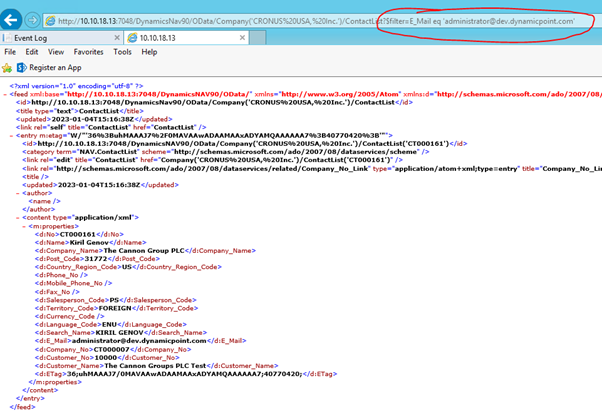Collapse the entry XML element

click(12, 135)
